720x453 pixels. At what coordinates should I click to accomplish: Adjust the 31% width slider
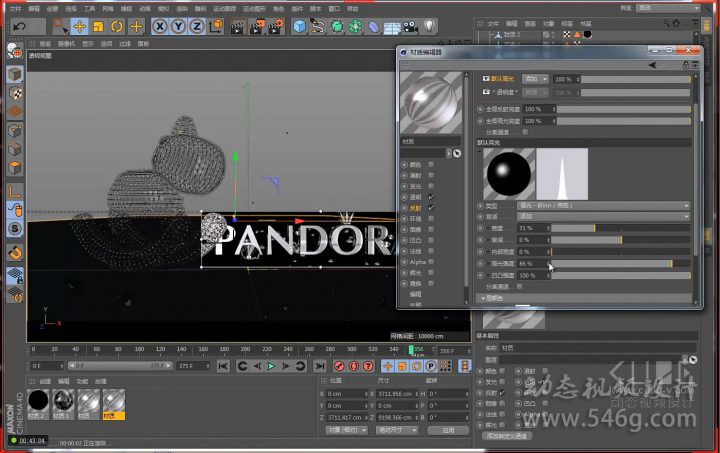620,228
